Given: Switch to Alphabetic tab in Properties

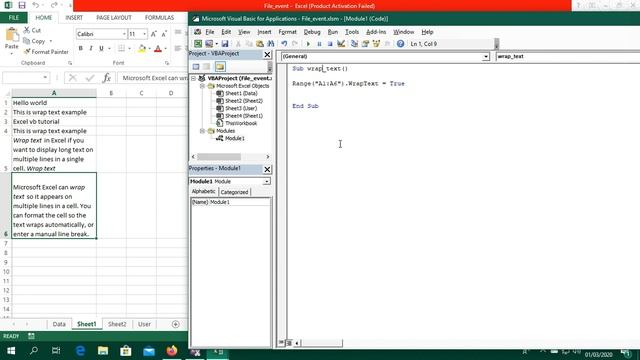Looking at the screenshot, I should [203, 191].
